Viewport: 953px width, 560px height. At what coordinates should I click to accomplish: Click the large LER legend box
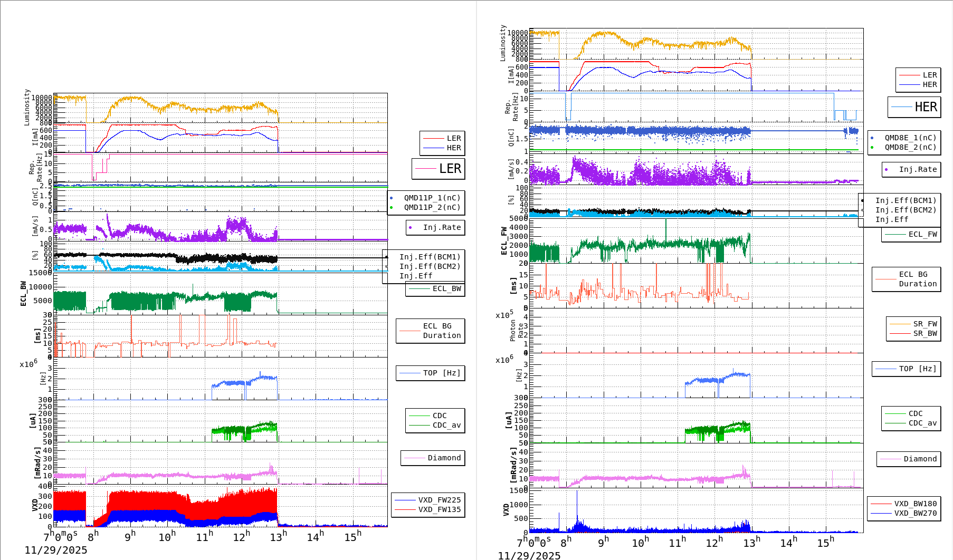[x=438, y=169]
